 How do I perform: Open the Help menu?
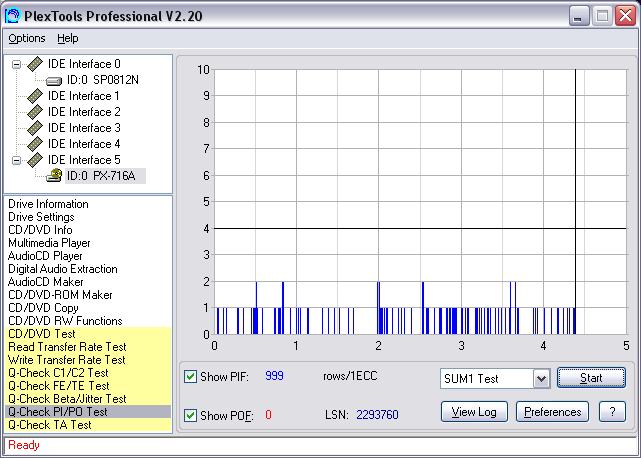click(67, 38)
